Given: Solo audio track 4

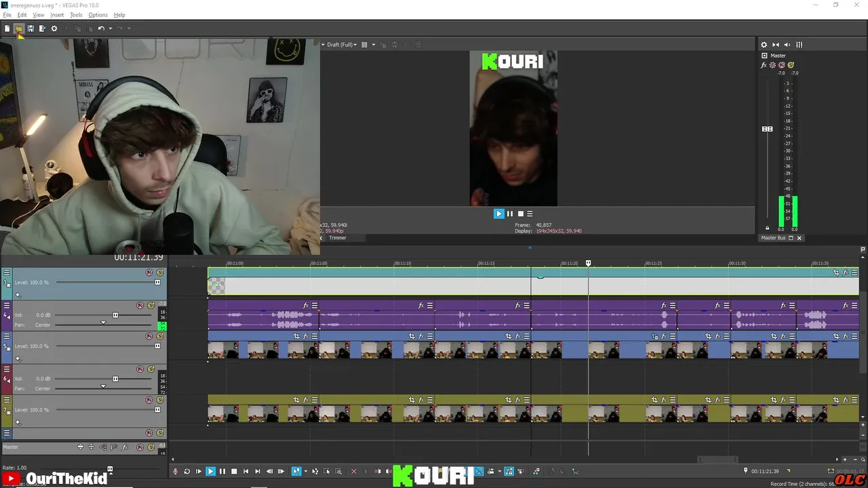Looking at the screenshot, I should point(151,306).
